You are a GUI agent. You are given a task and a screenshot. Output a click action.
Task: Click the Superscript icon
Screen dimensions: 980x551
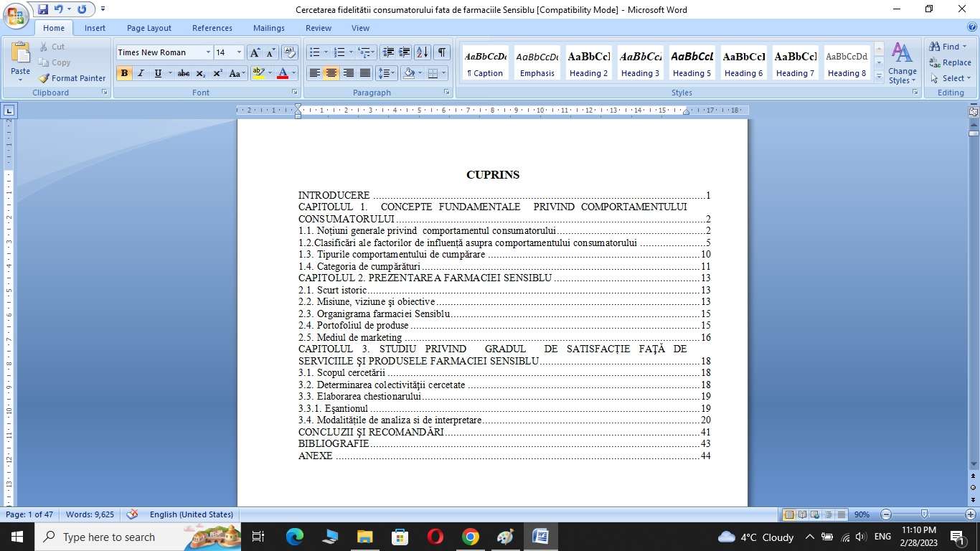click(217, 73)
